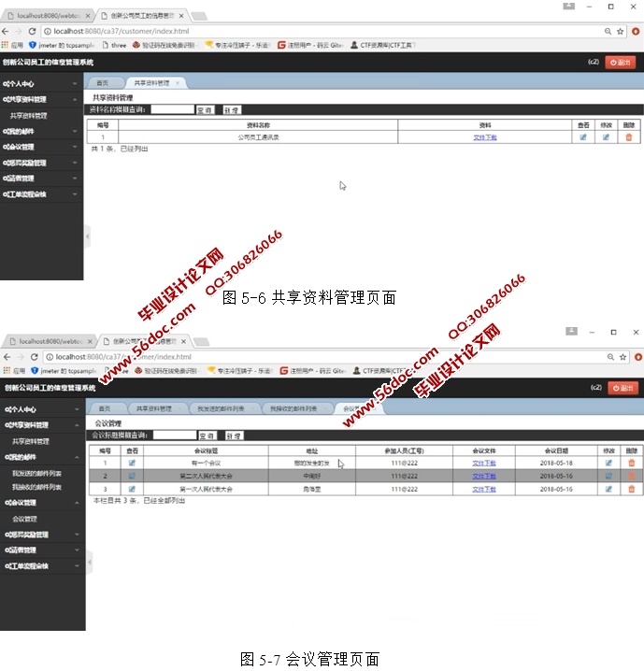Open 我接收的邮件列表 in the sidebar
Screen dimensions: 644x671
point(37,487)
